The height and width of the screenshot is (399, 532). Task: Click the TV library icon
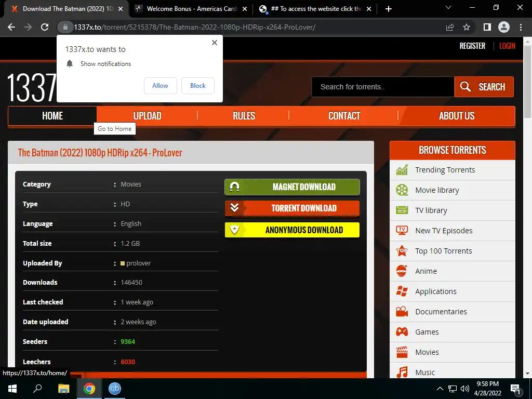click(x=402, y=210)
